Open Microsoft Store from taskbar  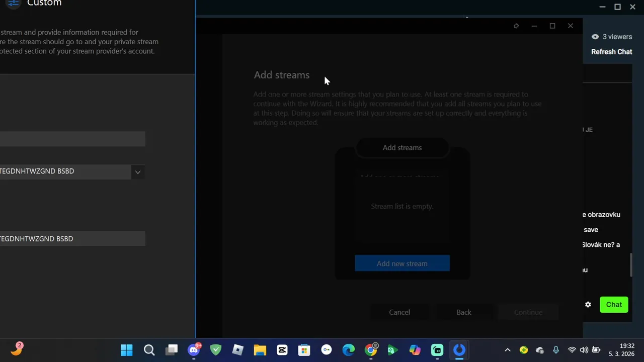[304, 350]
